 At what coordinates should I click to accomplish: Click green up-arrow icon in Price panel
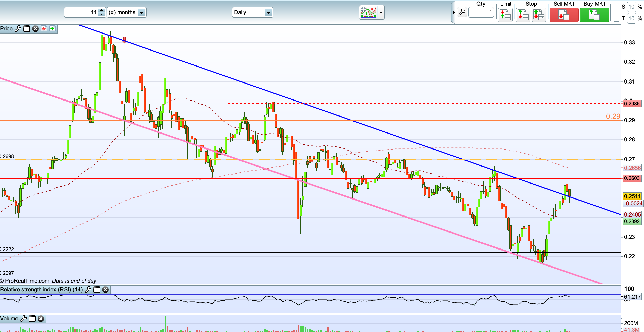click(52, 29)
